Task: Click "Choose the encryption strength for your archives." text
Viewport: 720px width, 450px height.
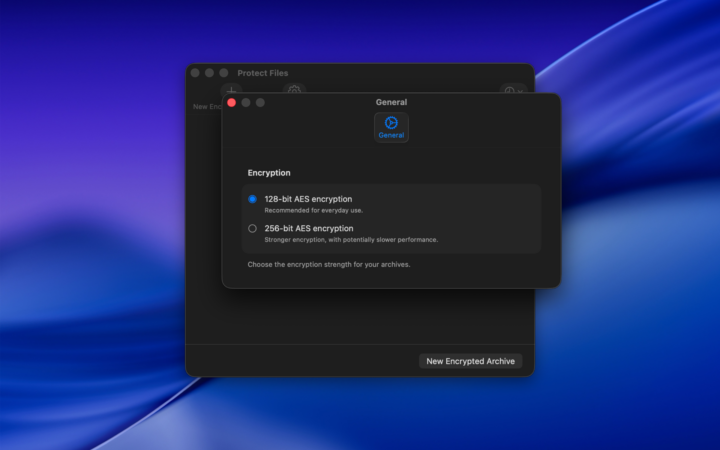Action: pos(329,264)
